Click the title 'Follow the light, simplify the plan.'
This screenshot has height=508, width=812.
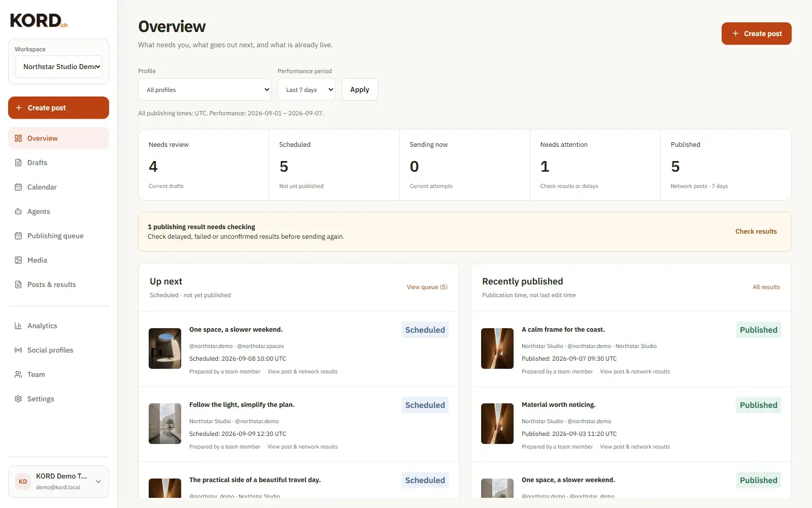242,405
